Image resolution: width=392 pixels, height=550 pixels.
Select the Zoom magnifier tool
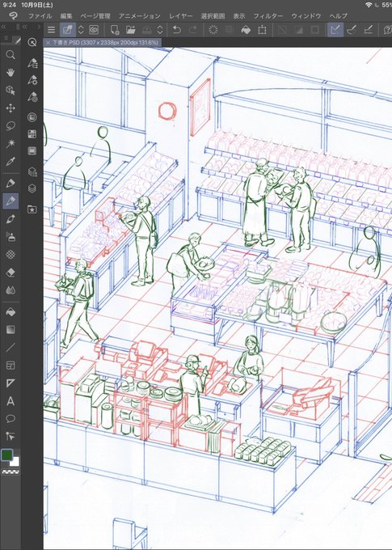(11, 55)
